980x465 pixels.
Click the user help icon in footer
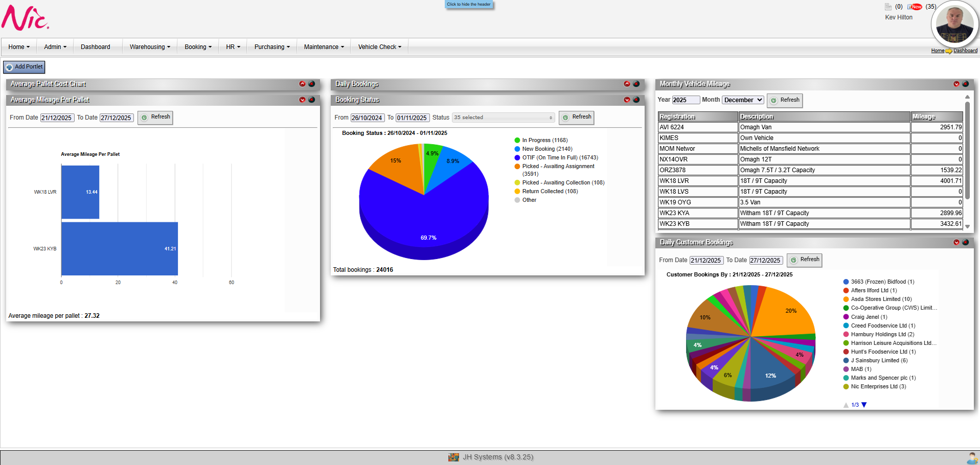(x=972, y=458)
